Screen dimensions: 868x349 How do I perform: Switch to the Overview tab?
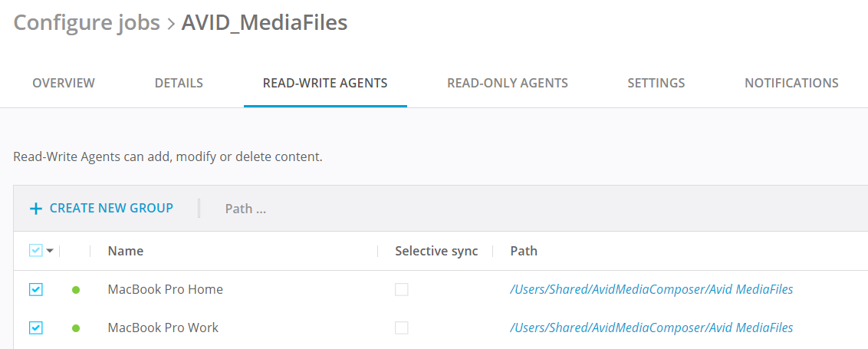pyautogui.click(x=64, y=83)
